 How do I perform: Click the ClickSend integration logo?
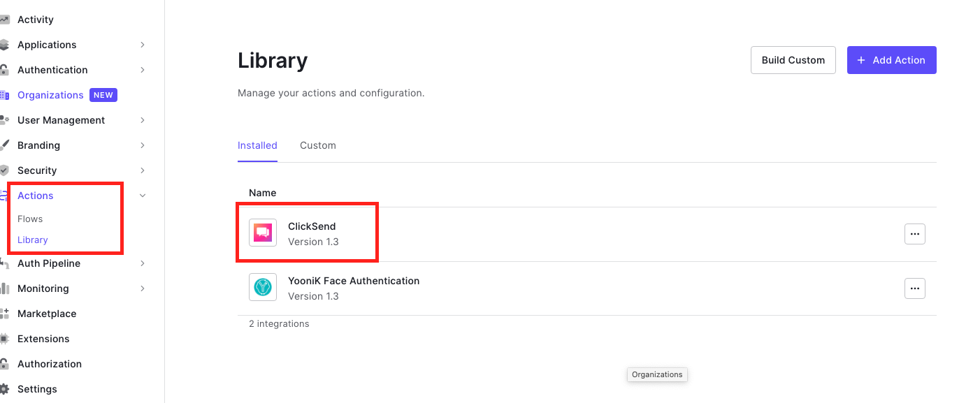[x=262, y=233]
